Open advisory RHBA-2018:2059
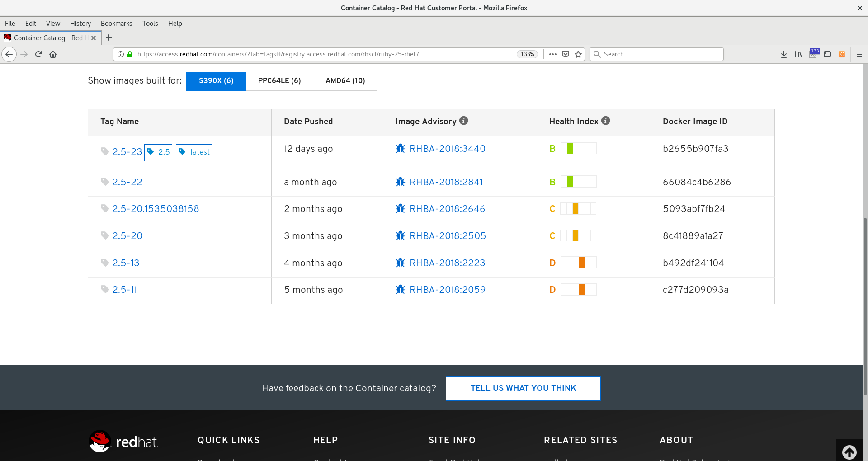The width and height of the screenshot is (868, 461). point(448,290)
